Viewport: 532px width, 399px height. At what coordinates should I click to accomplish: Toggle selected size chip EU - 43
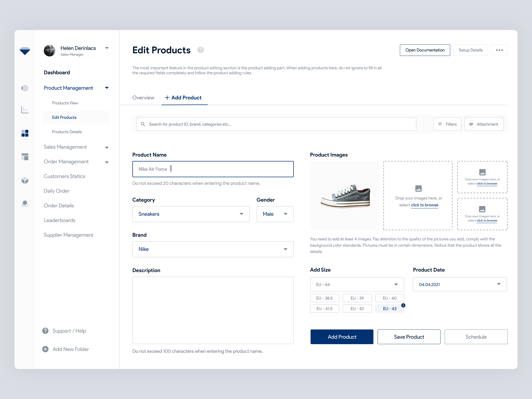point(390,309)
